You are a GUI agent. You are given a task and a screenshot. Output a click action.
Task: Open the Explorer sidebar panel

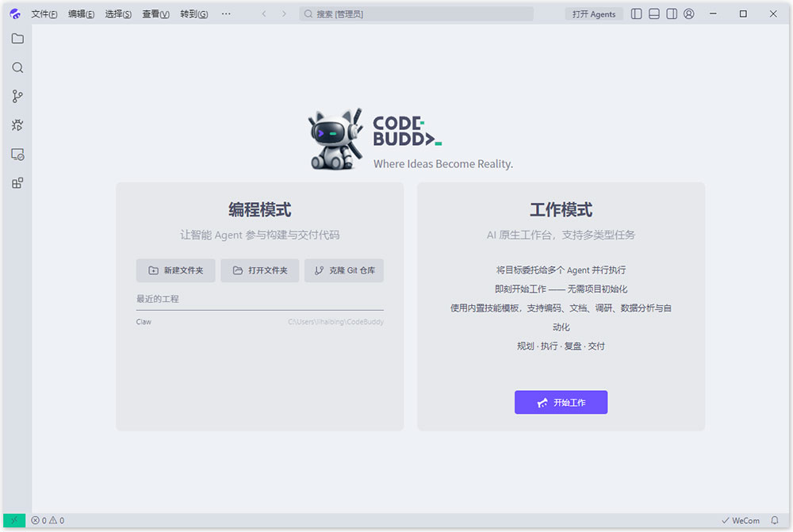point(17,38)
